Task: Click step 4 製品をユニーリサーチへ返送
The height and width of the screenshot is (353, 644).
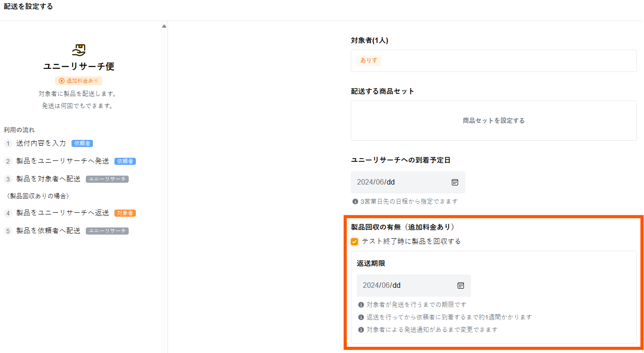Action: [63, 213]
